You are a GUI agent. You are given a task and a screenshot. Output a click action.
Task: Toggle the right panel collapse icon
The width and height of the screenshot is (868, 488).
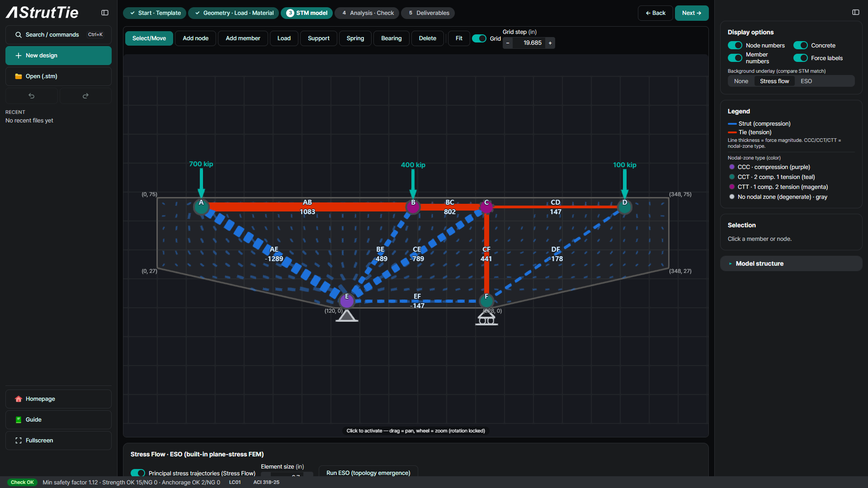[856, 13]
